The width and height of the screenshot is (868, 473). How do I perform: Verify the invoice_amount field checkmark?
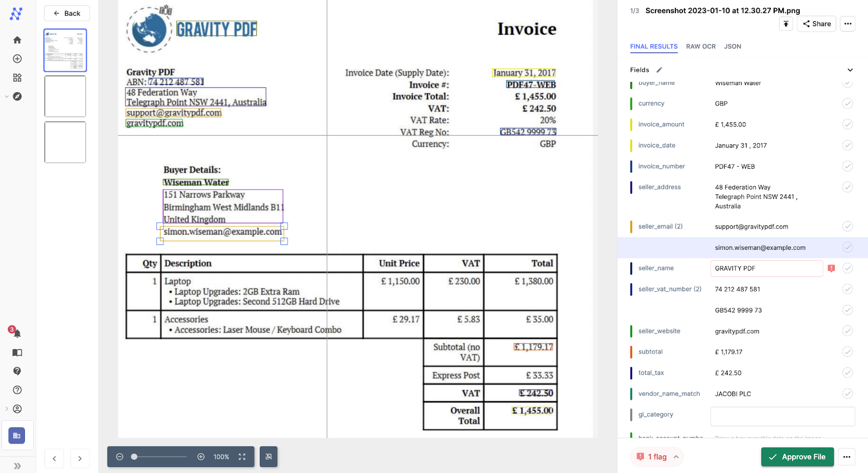[x=847, y=124]
